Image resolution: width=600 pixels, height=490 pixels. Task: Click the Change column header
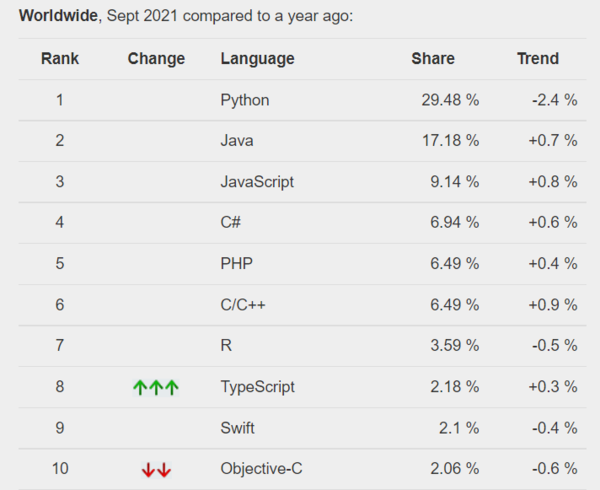pos(156,59)
